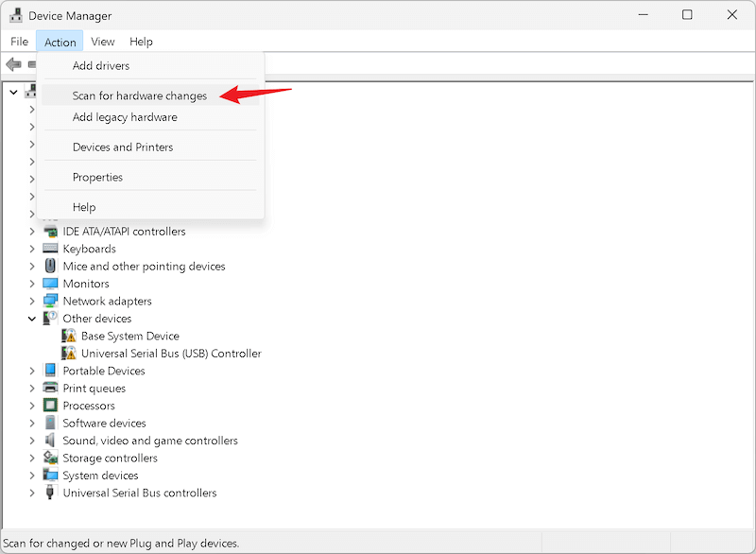The height and width of the screenshot is (554, 756).
Task: Select "Scan for hardware changes" from the Action menu
Action: coord(140,95)
